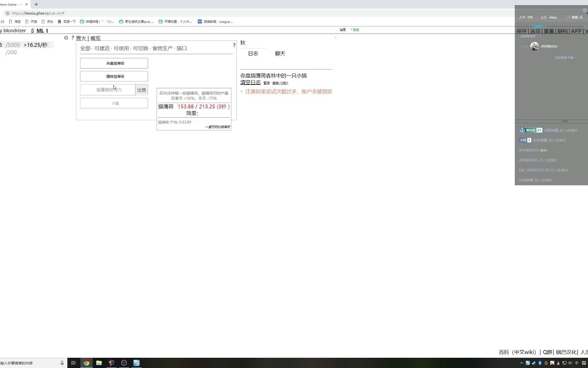Open the 淘宝 bookmark
The image size is (588, 368).
pyautogui.click(x=15, y=21)
